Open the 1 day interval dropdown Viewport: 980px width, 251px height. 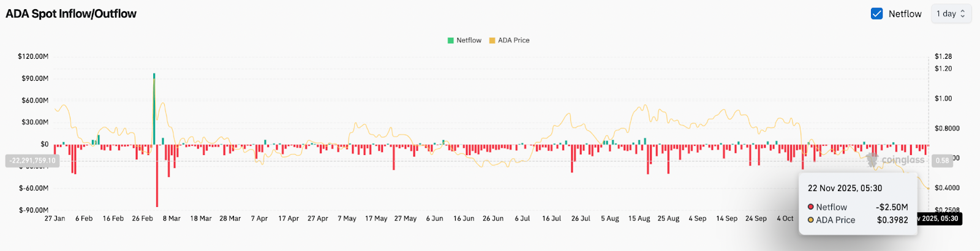950,13
